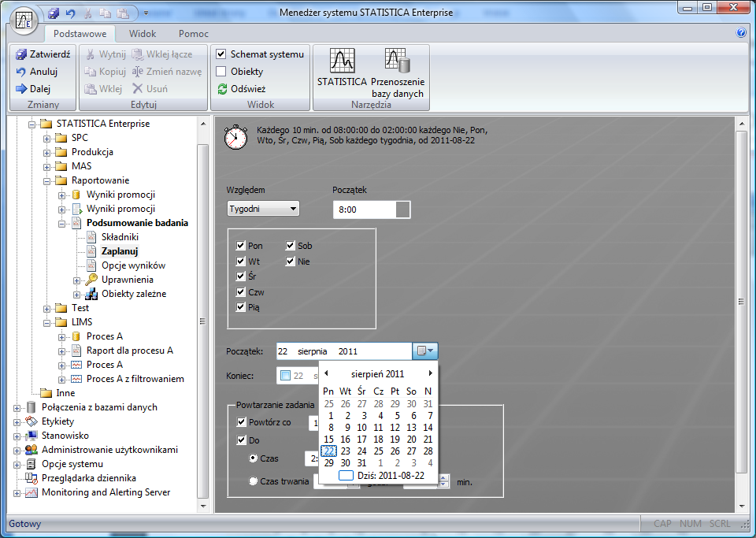The height and width of the screenshot is (538, 756).
Task: Go to previous month in calendar
Action: pyautogui.click(x=326, y=373)
